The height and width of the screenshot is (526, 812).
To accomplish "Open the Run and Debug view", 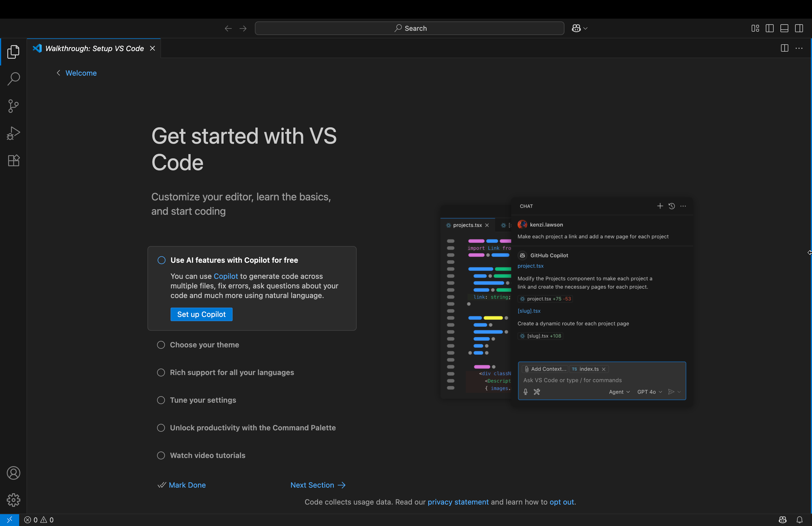I will (x=13, y=133).
